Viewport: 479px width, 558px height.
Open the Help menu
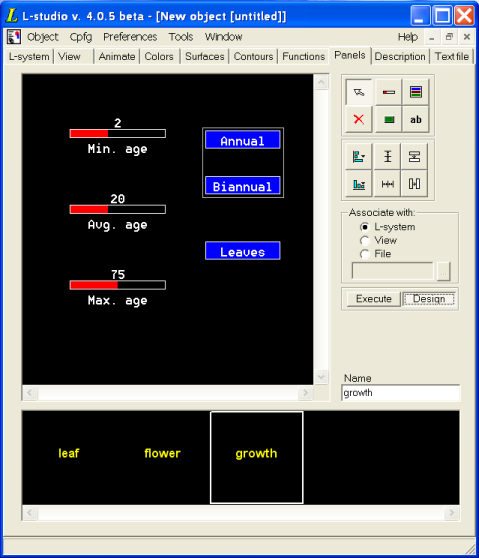[408, 37]
